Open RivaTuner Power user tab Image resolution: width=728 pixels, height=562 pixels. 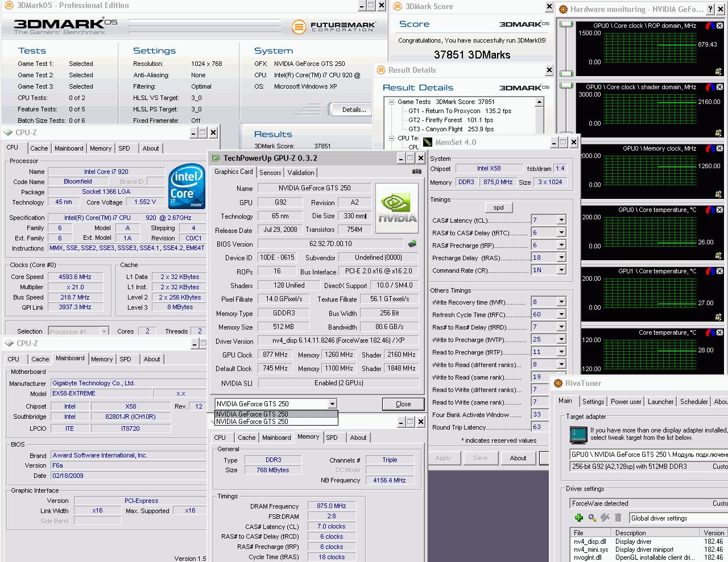pyautogui.click(x=626, y=402)
